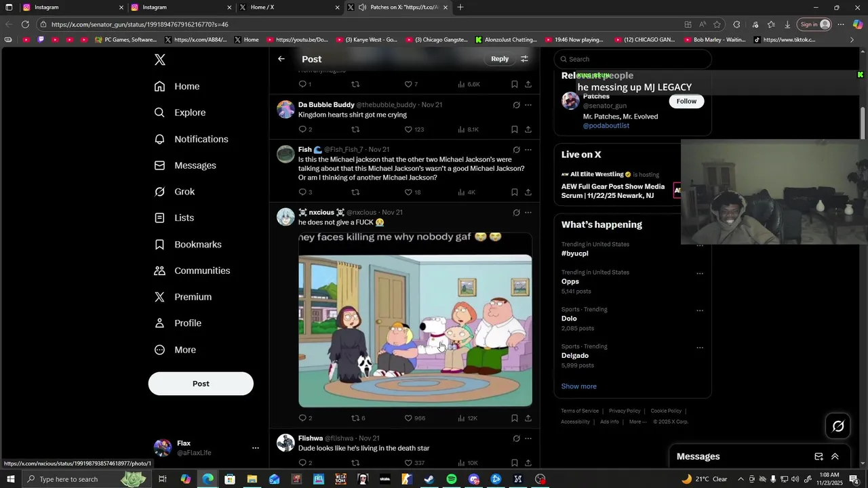The height and width of the screenshot is (488, 868).
Task: View analytics of Fish's reply
Action: (x=467, y=192)
